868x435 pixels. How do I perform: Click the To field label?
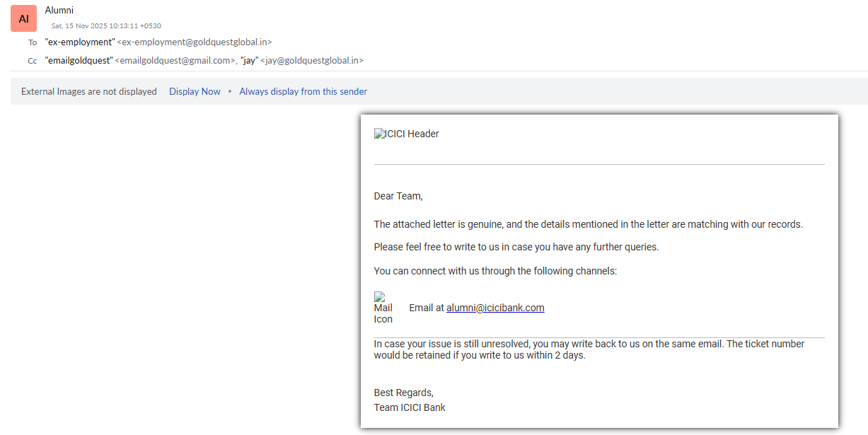(x=33, y=42)
